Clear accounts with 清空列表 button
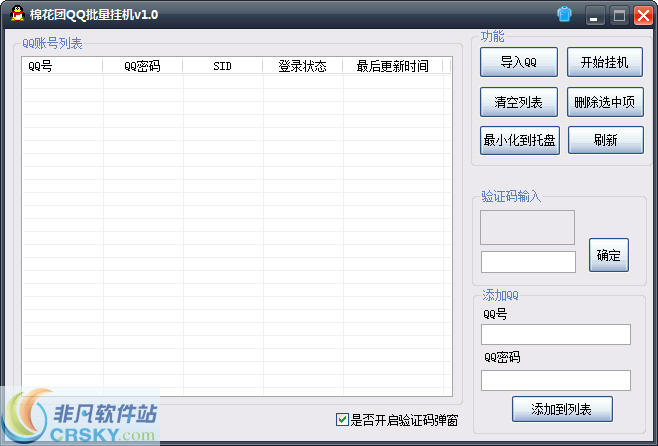The height and width of the screenshot is (446, 658). (519, 102)
